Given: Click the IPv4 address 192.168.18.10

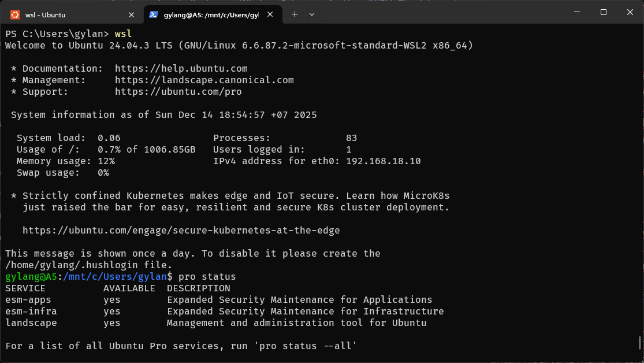Looking at the screenshot, I should (383, 161).
